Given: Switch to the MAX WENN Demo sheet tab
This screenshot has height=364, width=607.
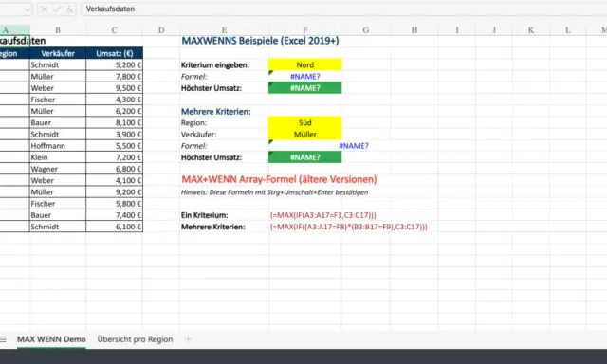Looking at the screenshot, I should 51,339.
